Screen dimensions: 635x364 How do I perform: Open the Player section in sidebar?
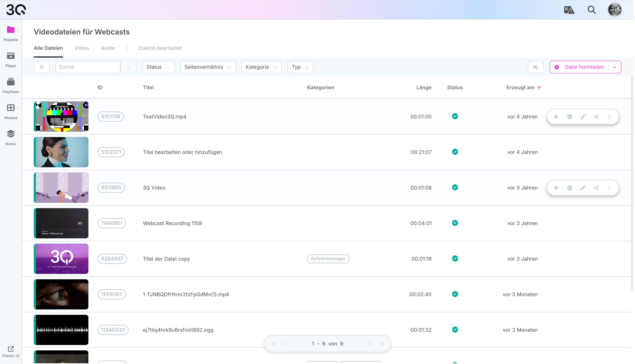click(11, 56)
